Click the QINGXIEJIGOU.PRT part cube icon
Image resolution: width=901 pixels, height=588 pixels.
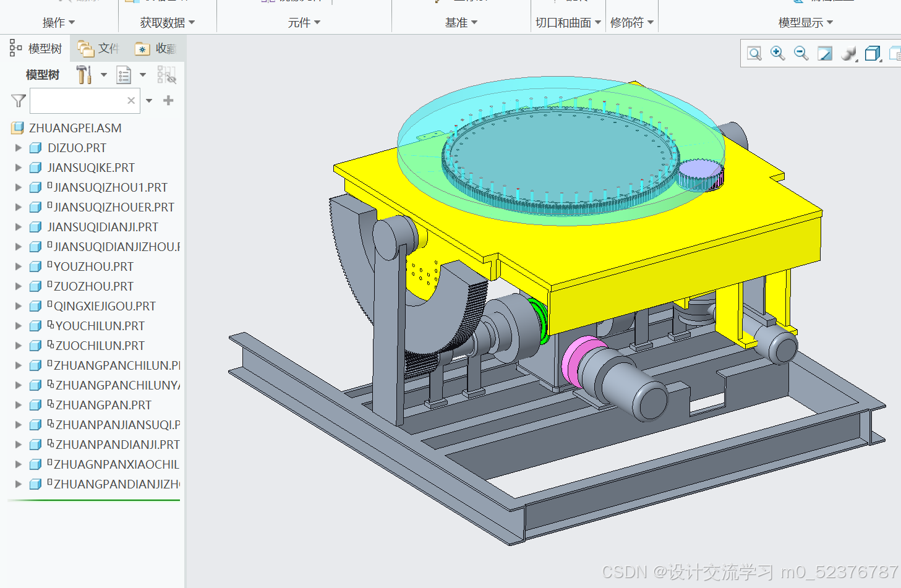pyautogui.click(x=36, y=306)
